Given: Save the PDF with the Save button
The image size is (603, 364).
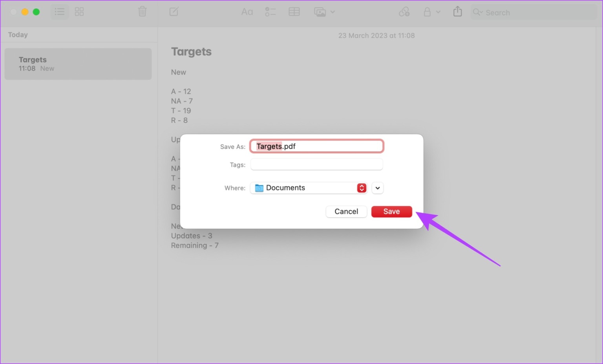Looking at the screenshot, I should tap(391, 211).
